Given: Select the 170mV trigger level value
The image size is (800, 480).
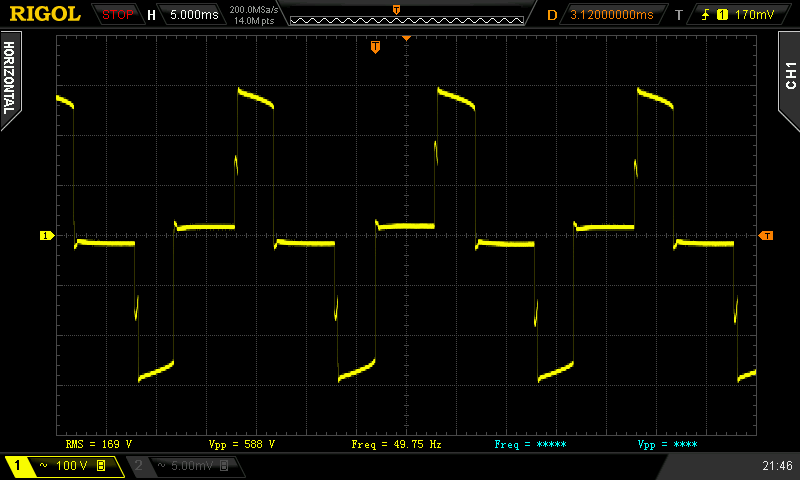Looking at the screenshot, I should pyautogui.click(x=754, y=15).
